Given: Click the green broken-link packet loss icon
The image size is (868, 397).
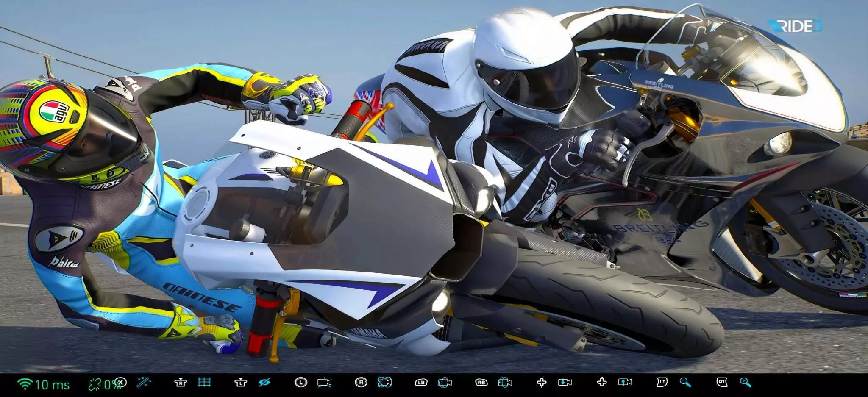Looking at the screenshot, I should click(x=95, y=384).
